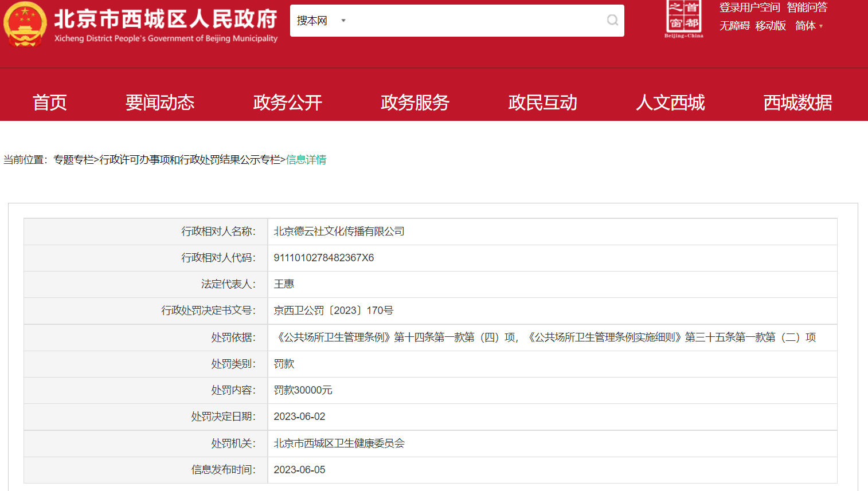
Task: Select 政务公开 in navigation bar
Action: (287, 103)
